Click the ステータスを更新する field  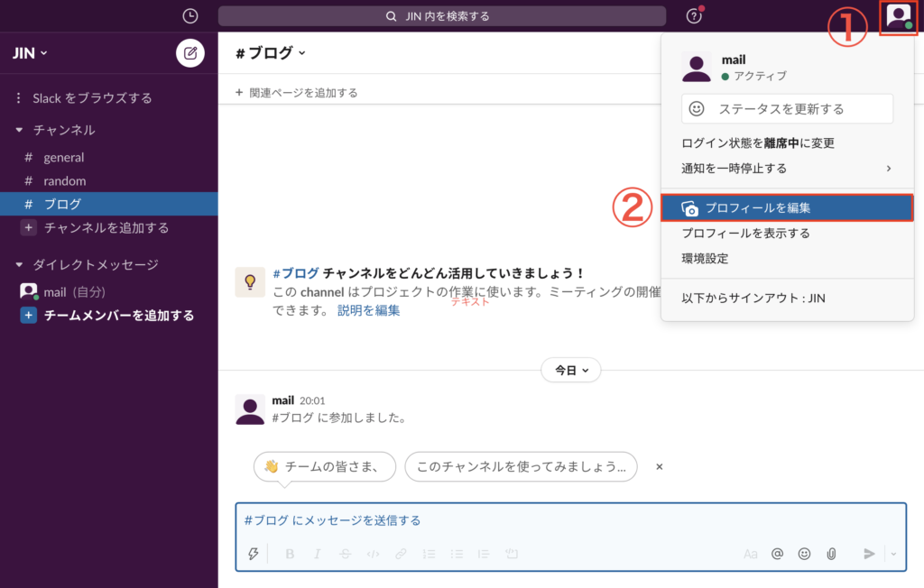coord(787,108)
